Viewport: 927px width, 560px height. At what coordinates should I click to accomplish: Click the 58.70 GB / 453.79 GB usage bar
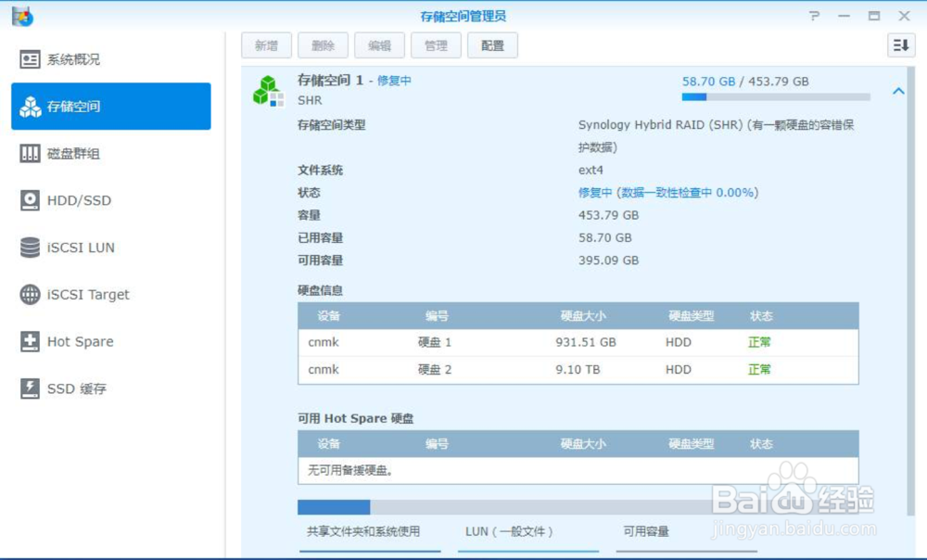(x=776, y=97)
